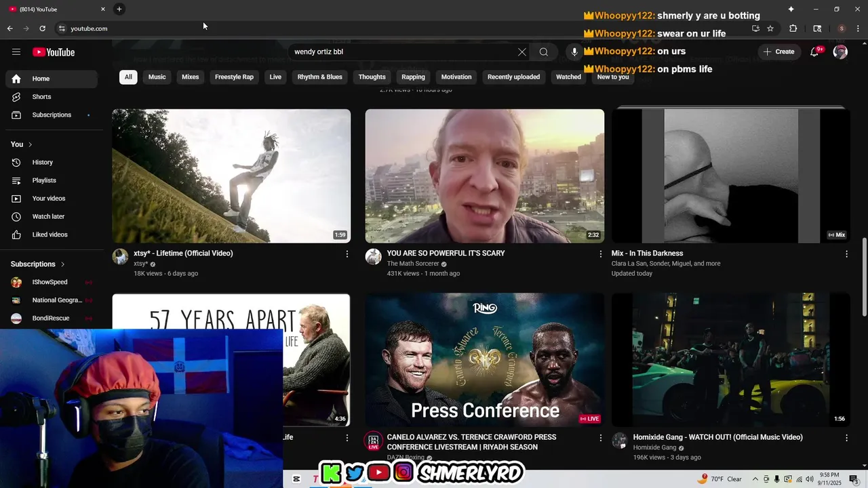This screenshot has width=868, height=488.
Task: Open the xtsy* Lifetime video thumbnail
Action: coord(231,176)
